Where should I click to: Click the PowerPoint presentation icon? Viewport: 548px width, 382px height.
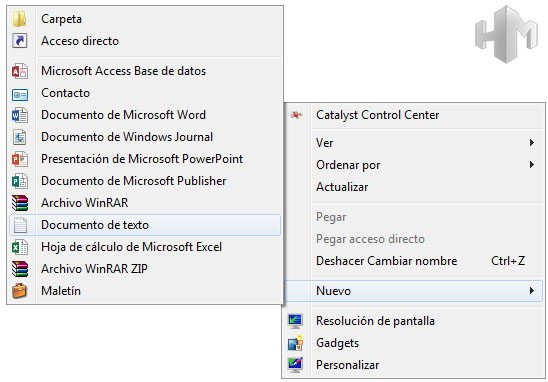(x=20, y=159)
